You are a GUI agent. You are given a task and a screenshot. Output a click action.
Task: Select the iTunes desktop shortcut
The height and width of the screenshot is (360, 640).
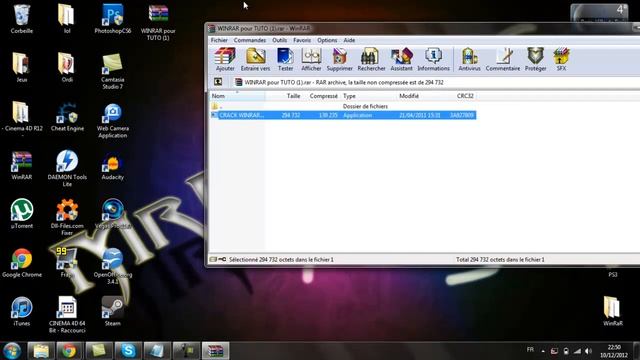pyautogui.click(x=22, y=311)
